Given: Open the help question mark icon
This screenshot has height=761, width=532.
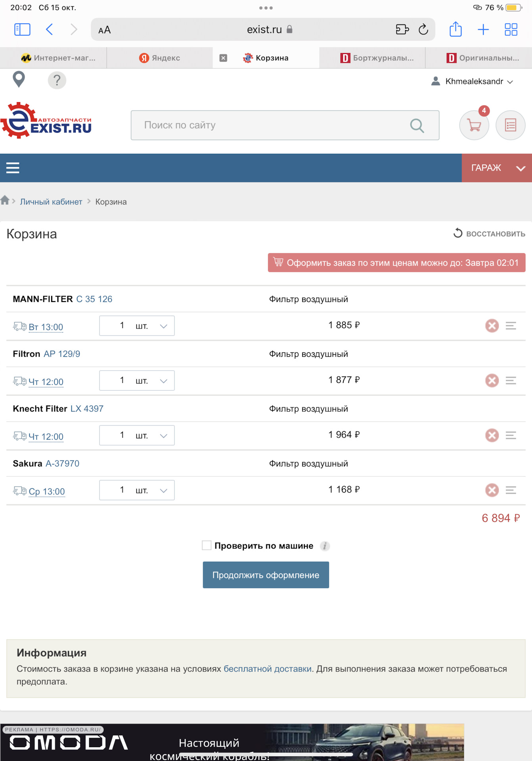Looking at the screenshot, I should pos(57,80).
